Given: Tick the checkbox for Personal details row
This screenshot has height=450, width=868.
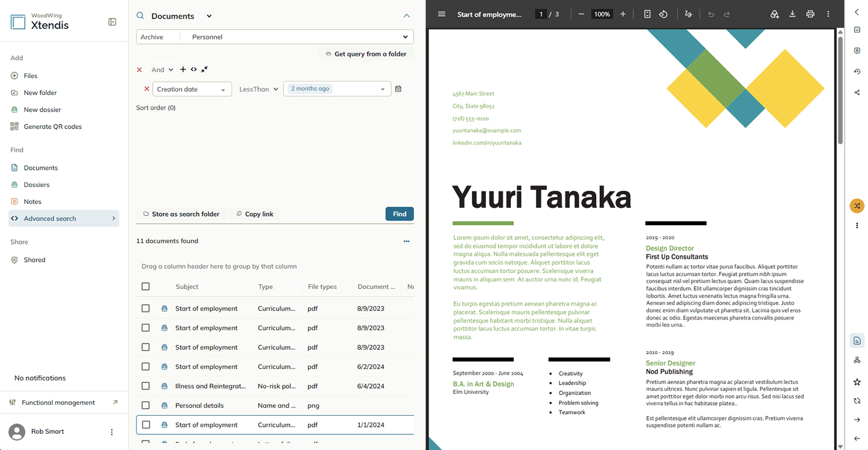Looking at the screenshot, I should click(x=145, y=405).
